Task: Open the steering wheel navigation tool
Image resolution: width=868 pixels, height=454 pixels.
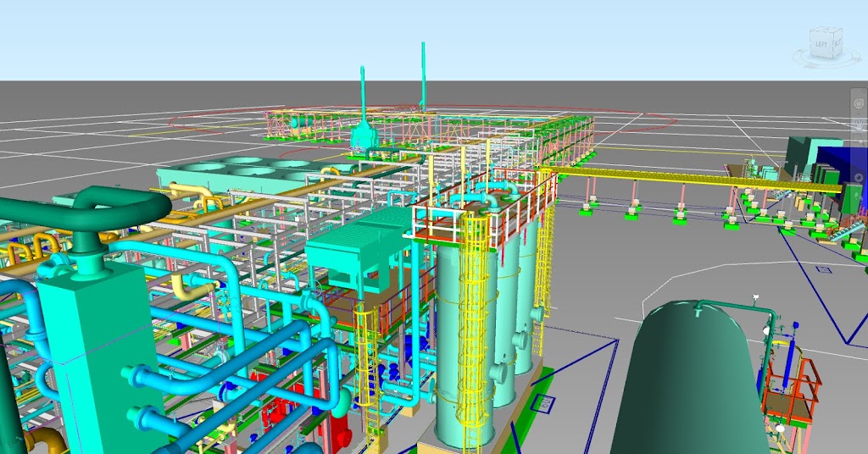Action: [x=859, y=103]
